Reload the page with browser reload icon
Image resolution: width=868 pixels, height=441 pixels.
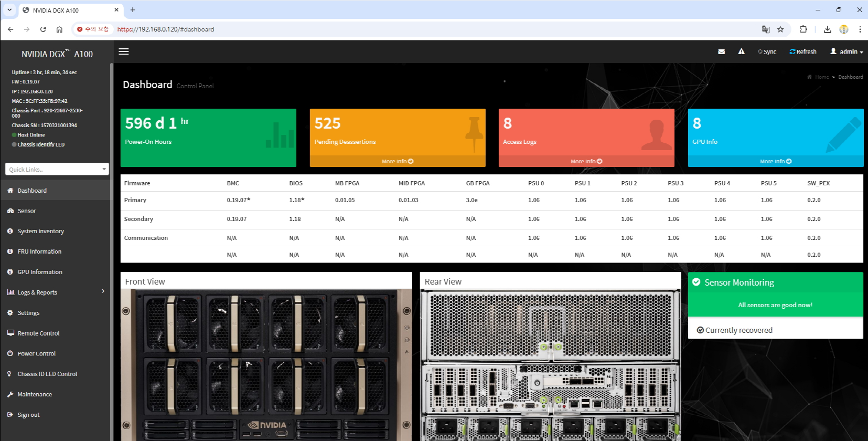[43, 29]
